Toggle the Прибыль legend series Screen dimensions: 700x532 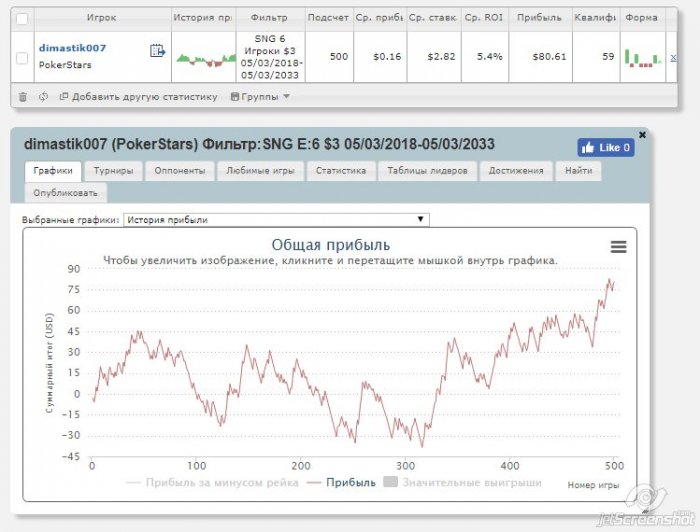(342, 482)
